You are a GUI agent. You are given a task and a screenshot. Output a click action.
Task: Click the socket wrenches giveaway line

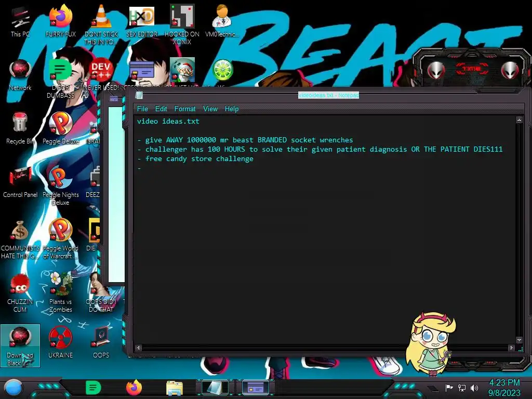point(245,140)
